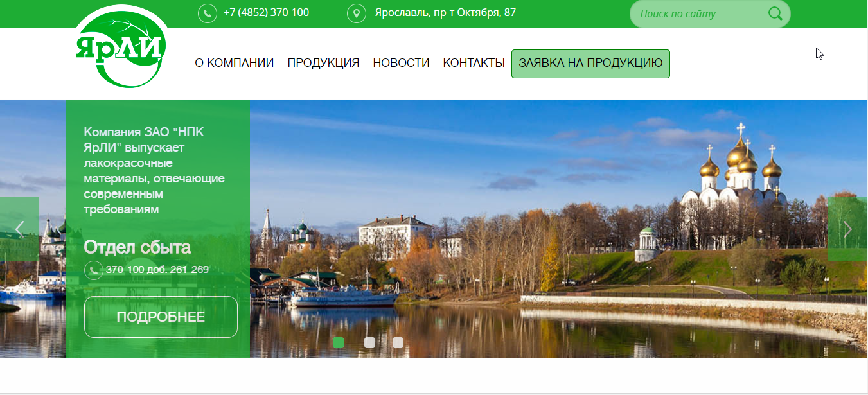Switch to the second slide indicator dot
This screenshot has width=868, height=395.
pos(369,342)
